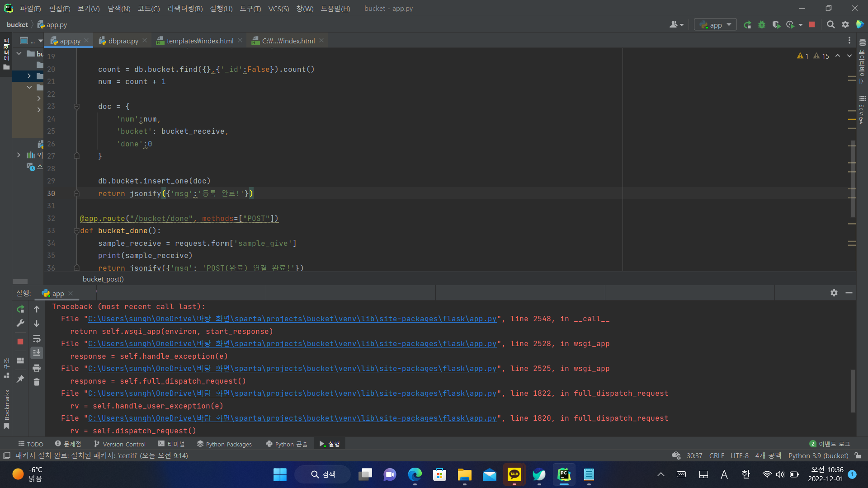Toggle Korean IME 한 indicator in taskbar
Viewport: 868px width, 488px height.
tap(745, 474)
